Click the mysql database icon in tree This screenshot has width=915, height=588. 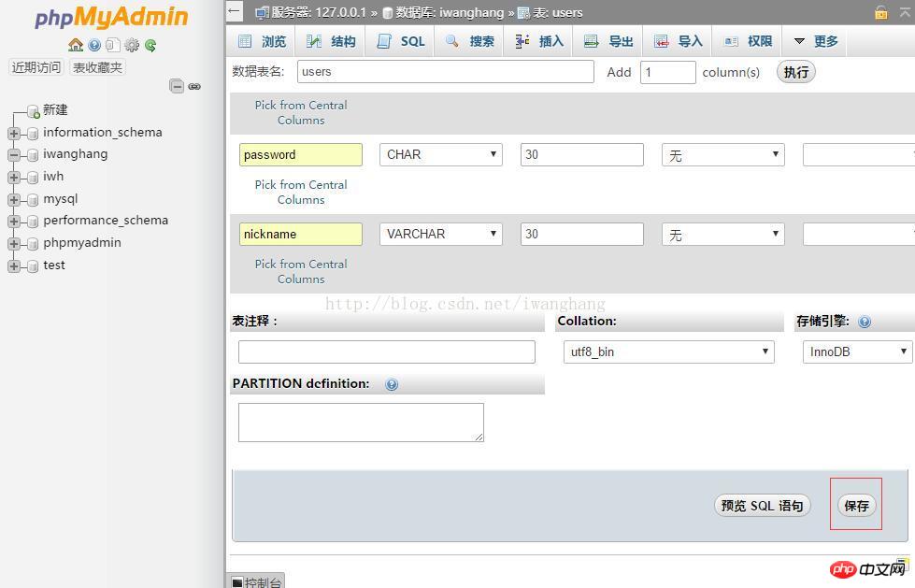click(x=34, y=200)
